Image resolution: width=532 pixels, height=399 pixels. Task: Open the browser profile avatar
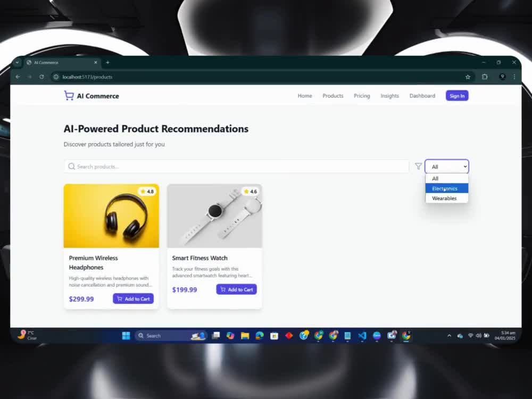pos(503,77)
